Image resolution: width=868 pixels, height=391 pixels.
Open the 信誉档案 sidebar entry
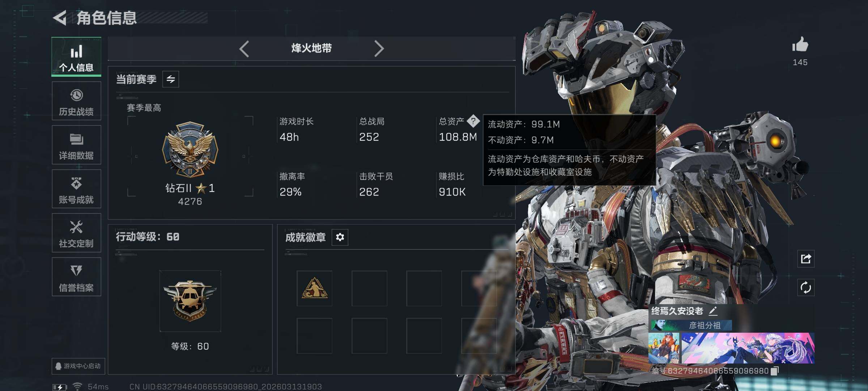click(76, 277)
